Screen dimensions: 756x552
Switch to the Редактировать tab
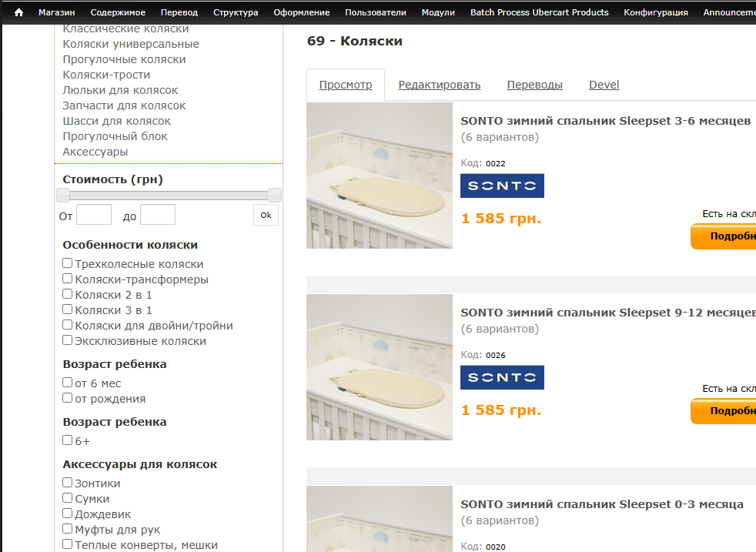coord(440,85)
